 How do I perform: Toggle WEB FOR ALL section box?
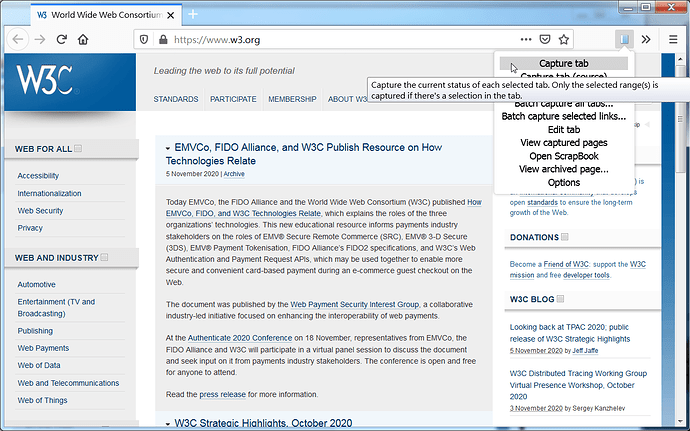pyautogui.click(x=78, y=148)
